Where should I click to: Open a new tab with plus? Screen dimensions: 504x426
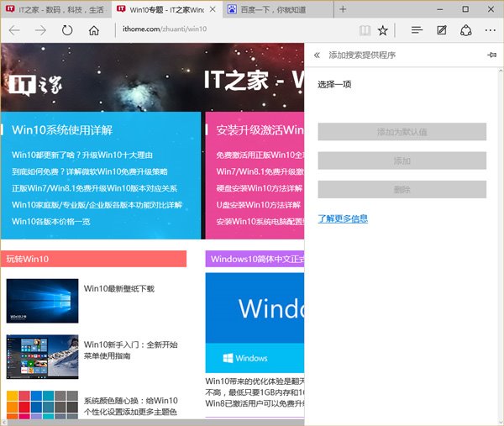(343, 9)
